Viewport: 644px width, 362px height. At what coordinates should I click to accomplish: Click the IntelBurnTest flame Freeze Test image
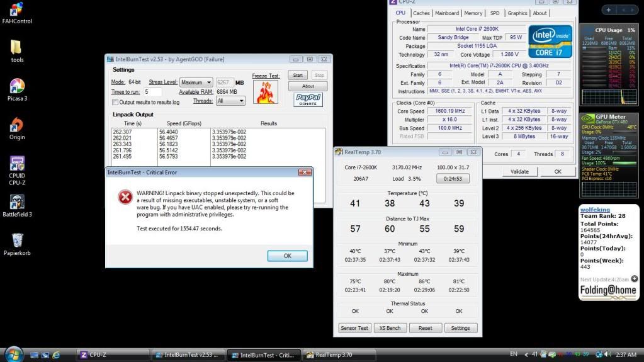click(265, 92)
